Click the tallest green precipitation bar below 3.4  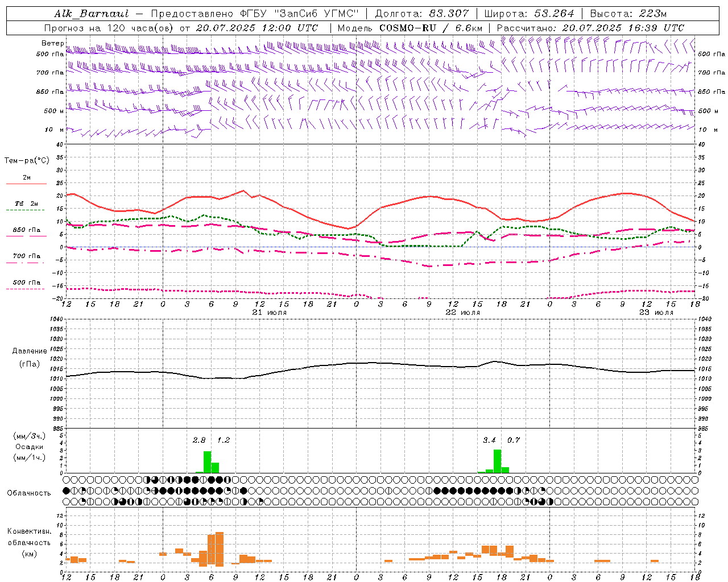pos(498,461)
